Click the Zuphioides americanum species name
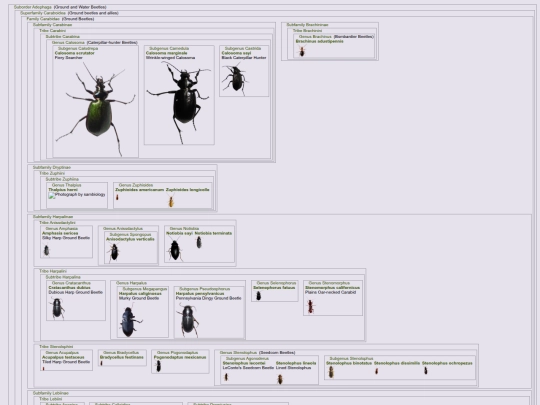This screenshot has height=405, width=540. coord(139,190)
